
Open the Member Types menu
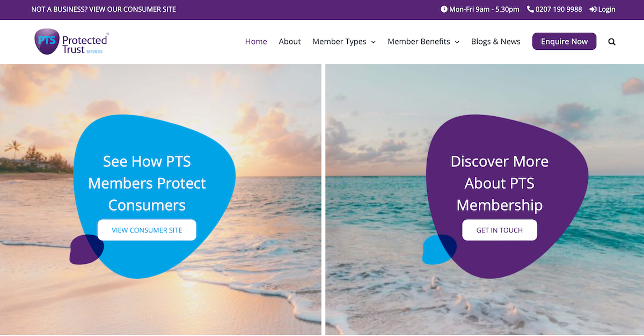click(x=339, y=42)
